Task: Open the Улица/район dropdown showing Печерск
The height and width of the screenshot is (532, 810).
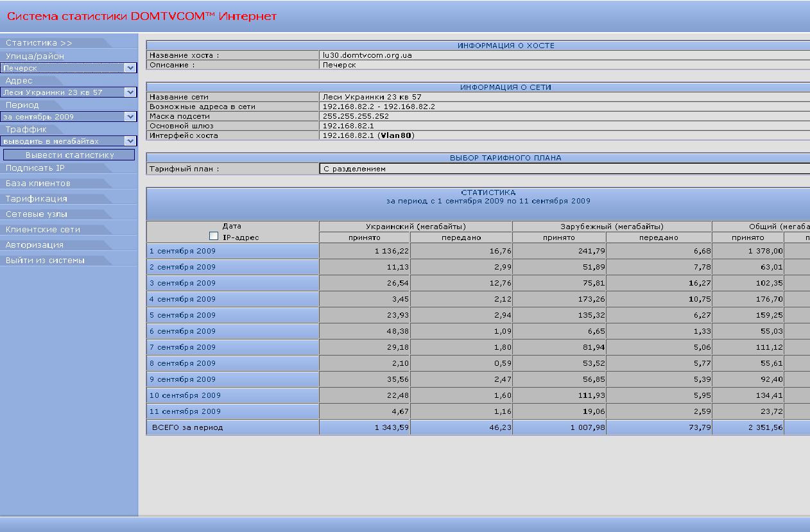Action: (130, 68)
